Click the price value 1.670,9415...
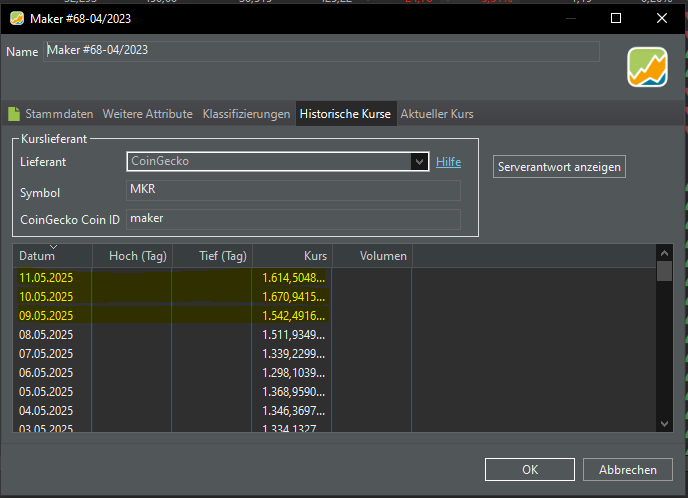688x498 pixels. [294, 297]
